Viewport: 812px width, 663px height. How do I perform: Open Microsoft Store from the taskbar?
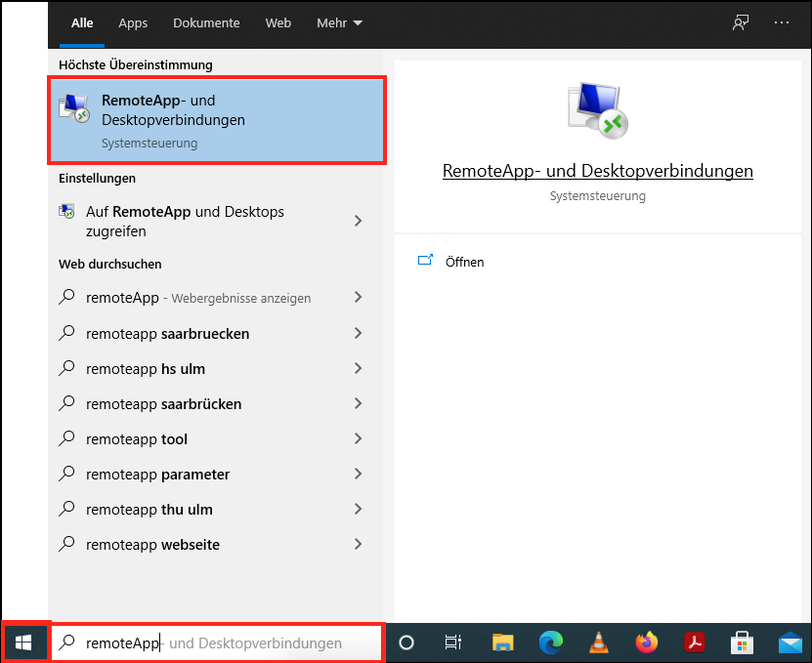click(x=742, y=642)
